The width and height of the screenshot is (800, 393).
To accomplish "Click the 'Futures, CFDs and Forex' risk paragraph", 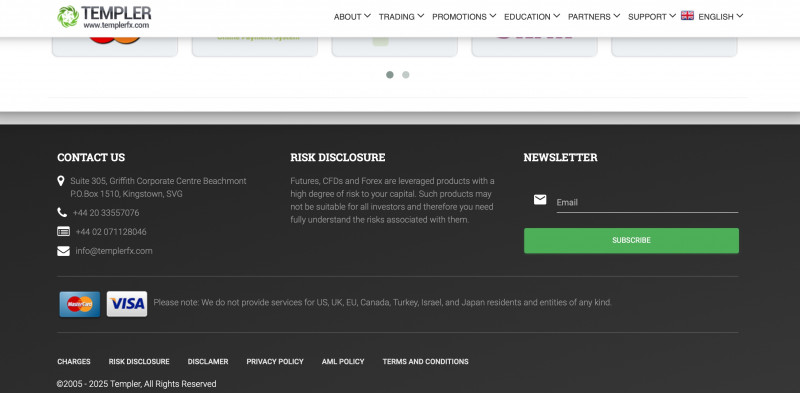I will (392, 200).
